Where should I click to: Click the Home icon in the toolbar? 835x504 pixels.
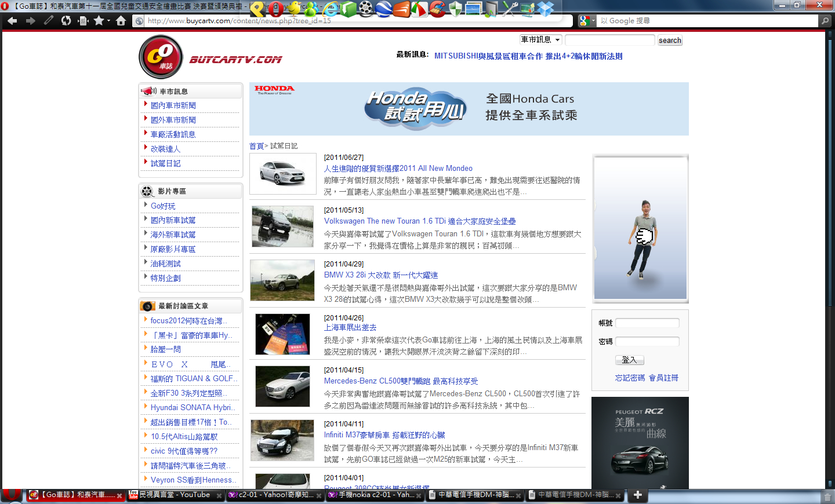[x=121, y=21]
